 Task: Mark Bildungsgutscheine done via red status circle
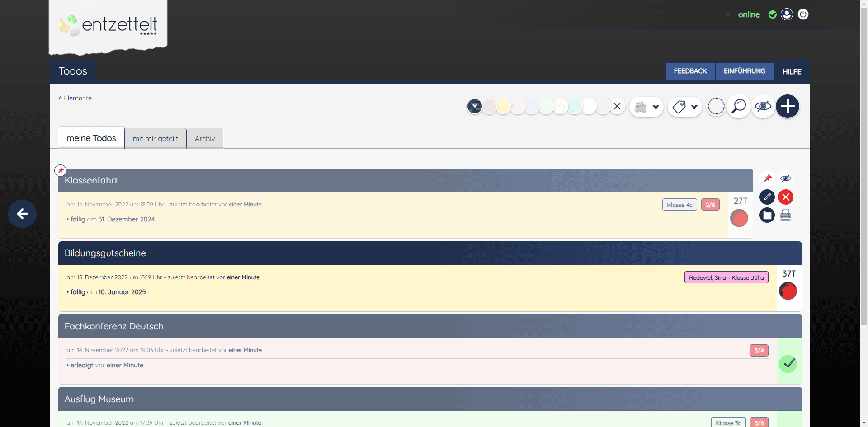coord(788,291)
